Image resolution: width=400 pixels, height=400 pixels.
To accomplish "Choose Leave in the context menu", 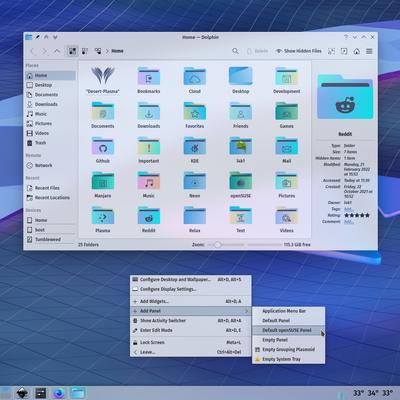I will click(x=190, y=352).
